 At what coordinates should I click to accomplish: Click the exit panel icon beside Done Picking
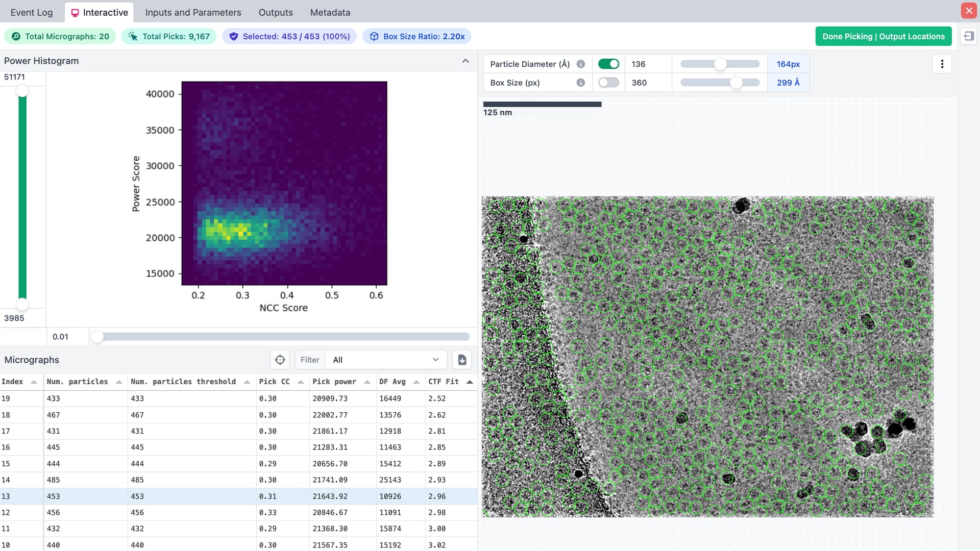(968, 36)
